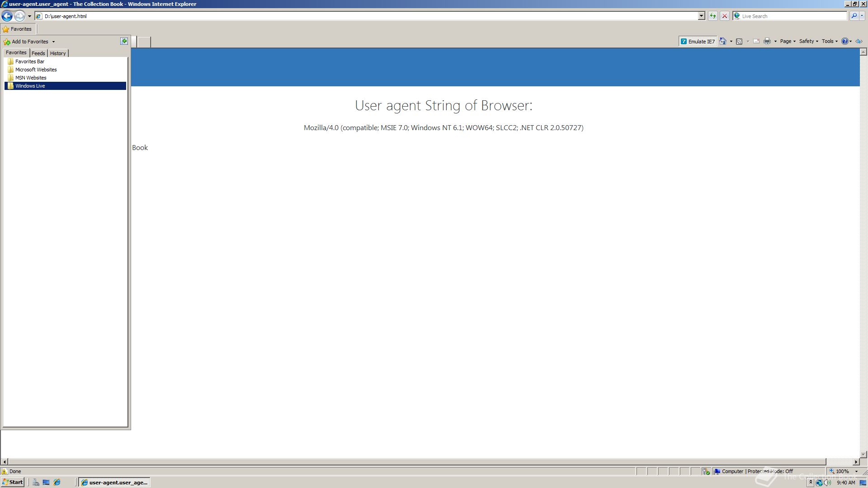868x488 pixels.
Task: Click the red Stop loading button
Action: point(725,16)
